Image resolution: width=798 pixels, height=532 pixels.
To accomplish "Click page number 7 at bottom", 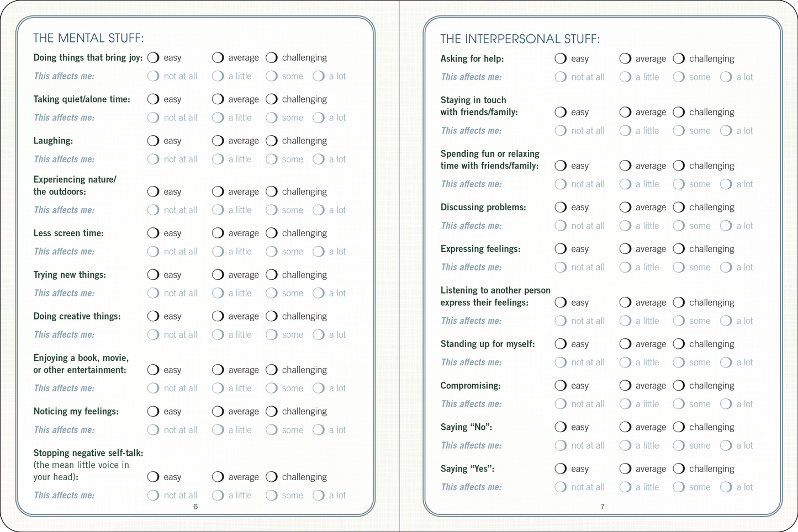I will [603, 507].
